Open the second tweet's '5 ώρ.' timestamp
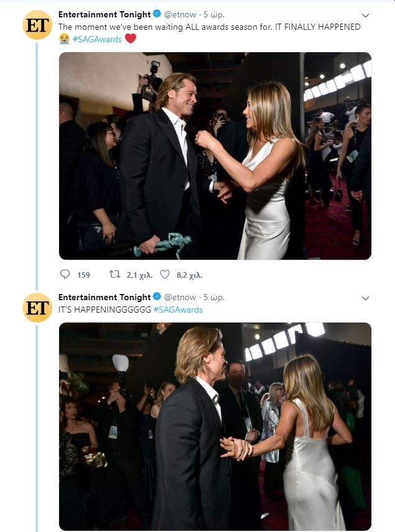The height and width of the screenshot is (532, 395). [214, 297]
